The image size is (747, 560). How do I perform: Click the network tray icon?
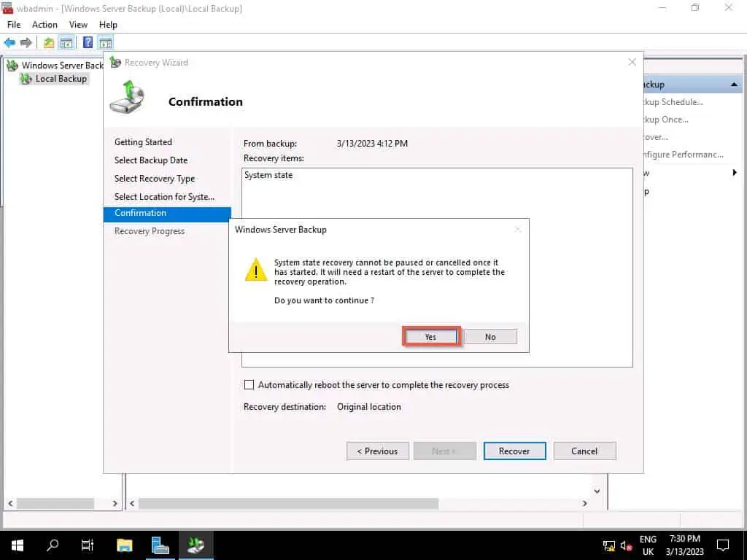(609, 545)
